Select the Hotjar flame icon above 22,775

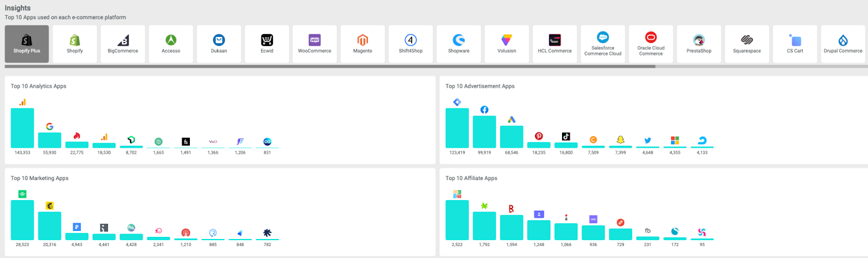pos(76,136)
